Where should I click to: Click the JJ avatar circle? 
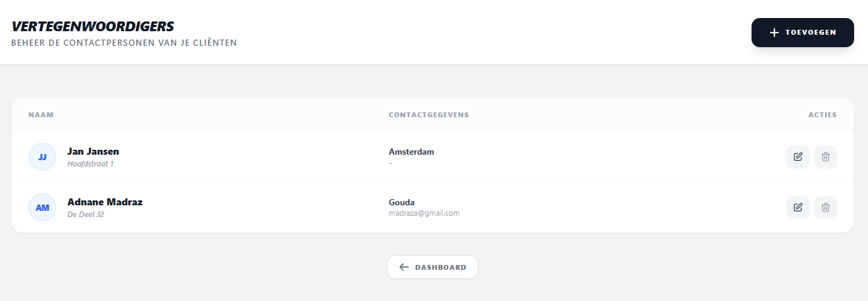[x=42, y=157]
